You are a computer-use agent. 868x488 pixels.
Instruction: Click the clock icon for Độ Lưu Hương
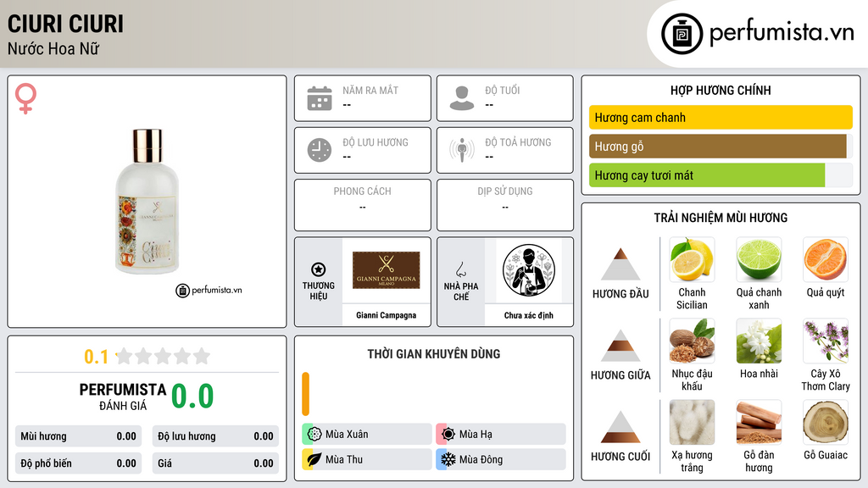point(320,150)
